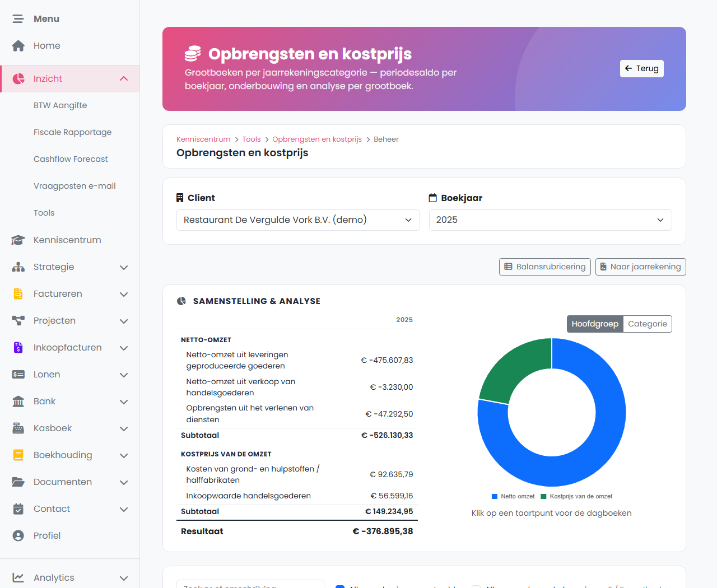Click the Documenten folder icon
The height and width of the screenshot is (588, 717).
pyautogui.click(x=18, y=482)
